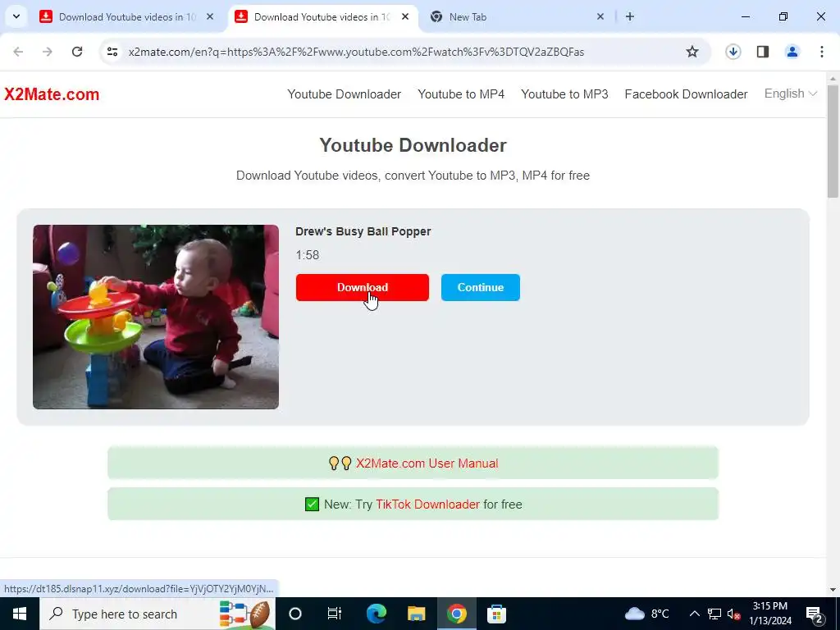Click the Drew's Busy Ball Popper title
Screen dimensions: 840x630
[363, 231]
